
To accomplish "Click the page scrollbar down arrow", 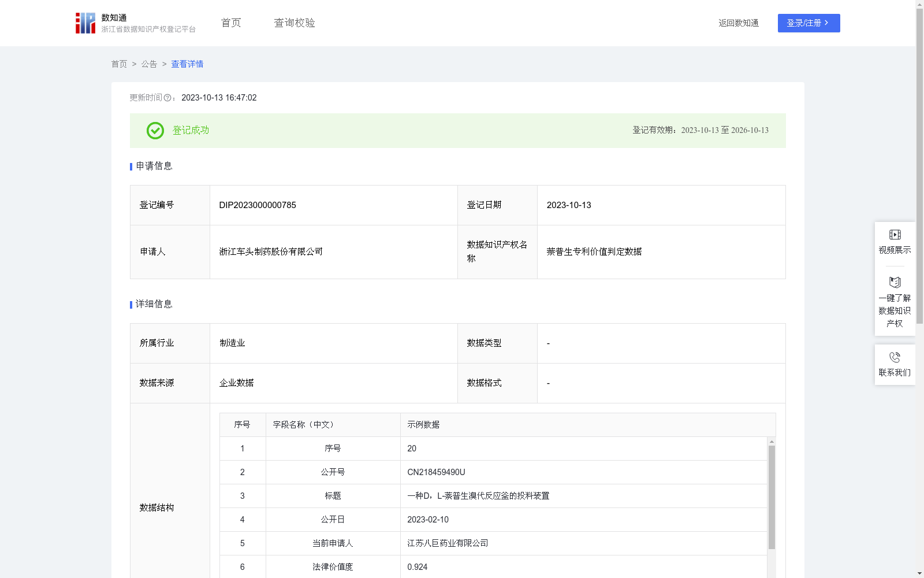I will tap(919, 573).
